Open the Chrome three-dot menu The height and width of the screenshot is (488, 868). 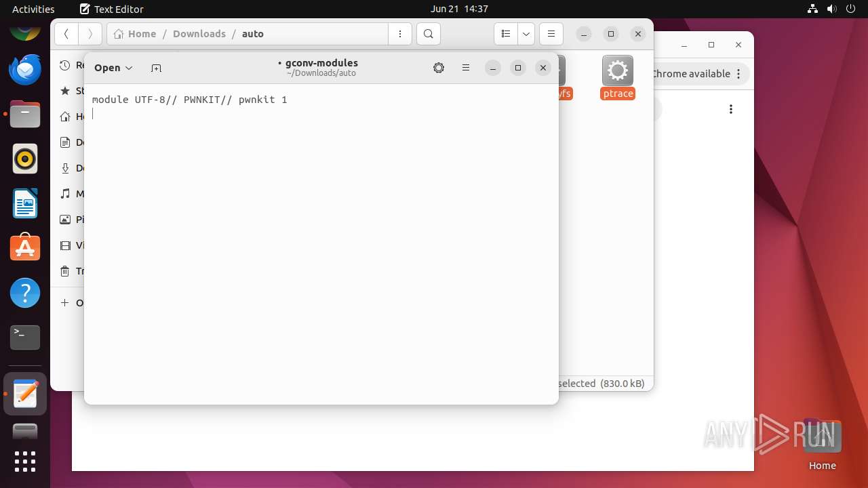(731, 109)
